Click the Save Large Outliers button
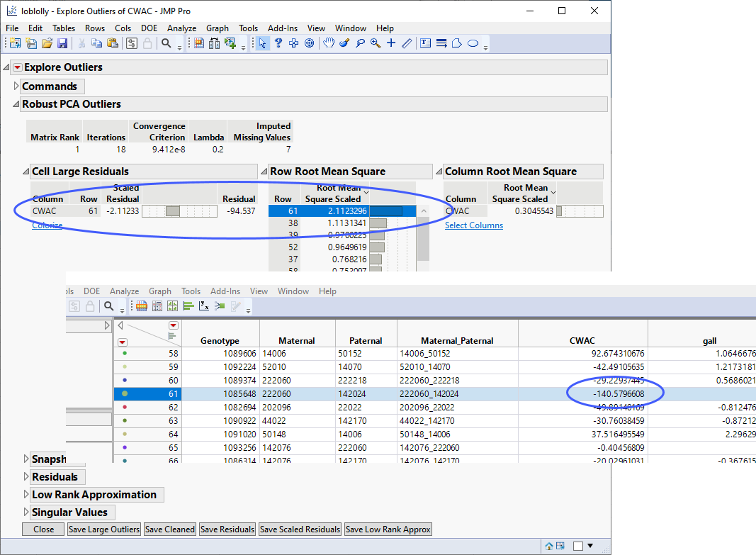Image resolution: width=756 pixels, height=555 pixels. pos(104,529)
